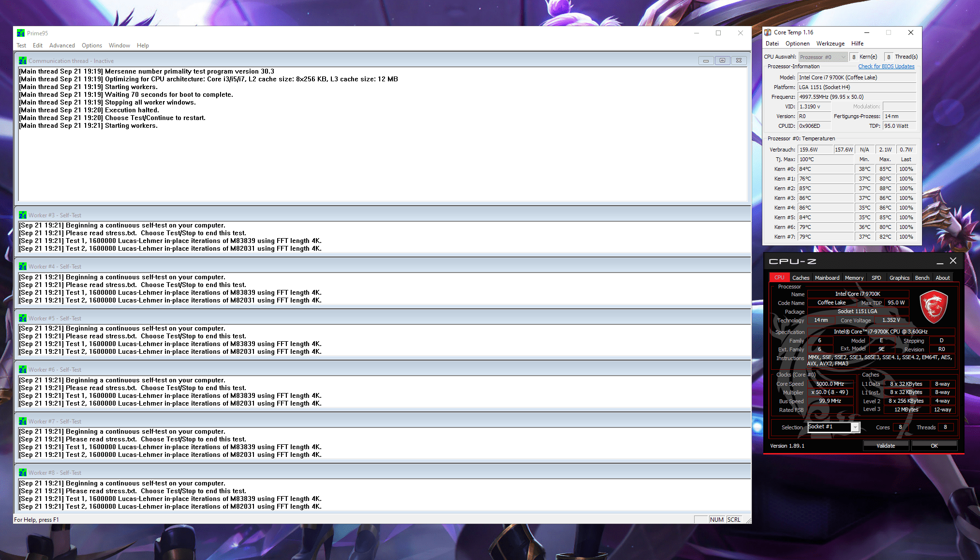Minimize the CPU-Z window
The width and height of the screenshot is (980, 560).
point(940,261)
